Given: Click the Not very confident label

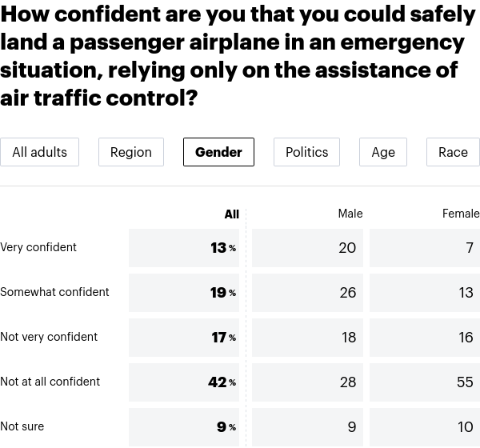Looking at the screenshot, I should click(x=49, y=337).
